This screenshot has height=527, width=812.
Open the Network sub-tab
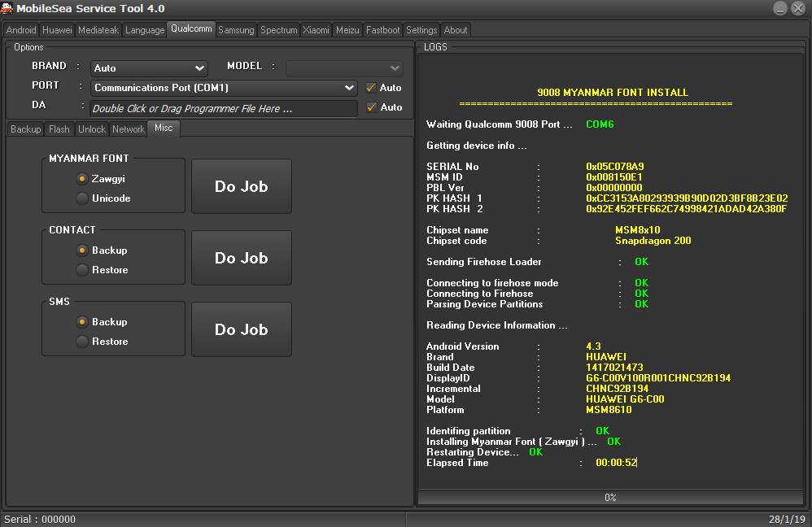[x=129, y=128]
